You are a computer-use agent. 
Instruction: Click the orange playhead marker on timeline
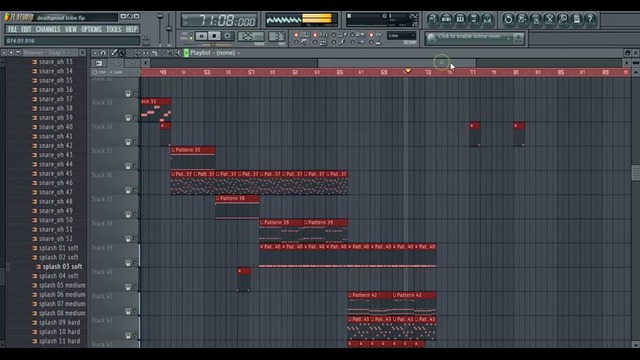coord(407,71)
